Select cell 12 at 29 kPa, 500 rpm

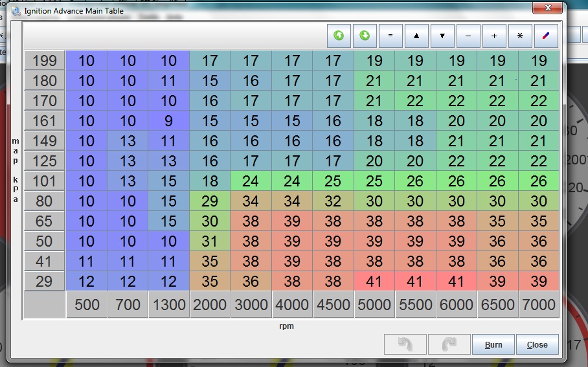[x=87, y=281]
